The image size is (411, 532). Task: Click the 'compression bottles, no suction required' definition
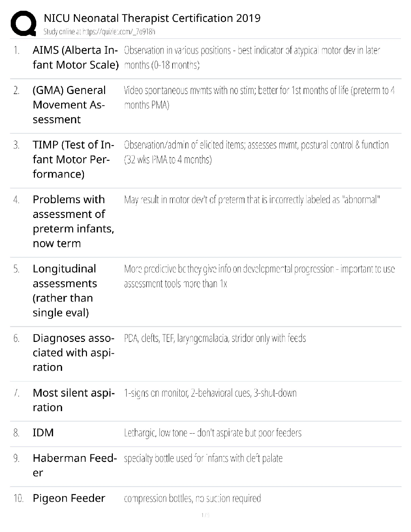point(192,498)
